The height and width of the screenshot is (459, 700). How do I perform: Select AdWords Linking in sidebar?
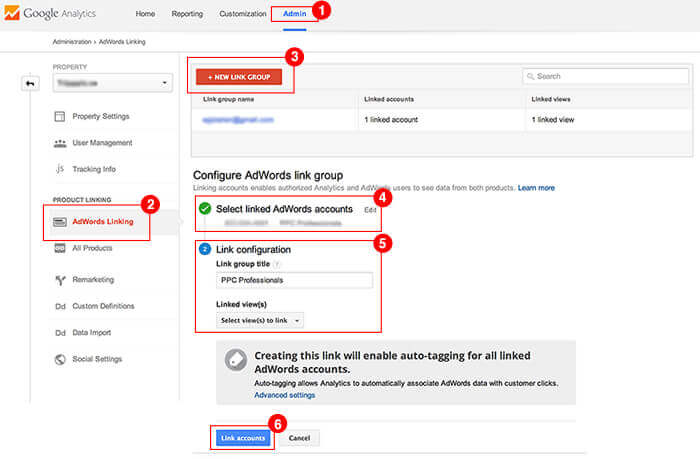point(103,221)
